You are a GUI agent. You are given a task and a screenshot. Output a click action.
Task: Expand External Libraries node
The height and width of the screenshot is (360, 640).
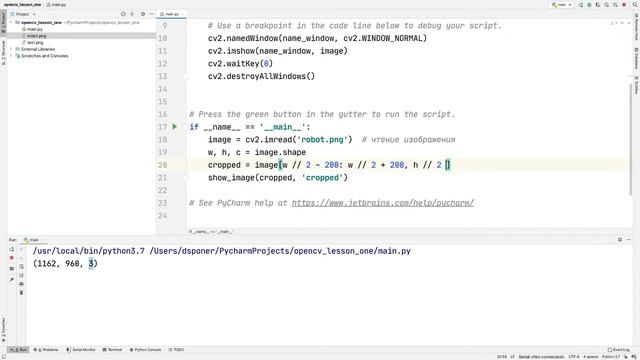pos(11,49)
